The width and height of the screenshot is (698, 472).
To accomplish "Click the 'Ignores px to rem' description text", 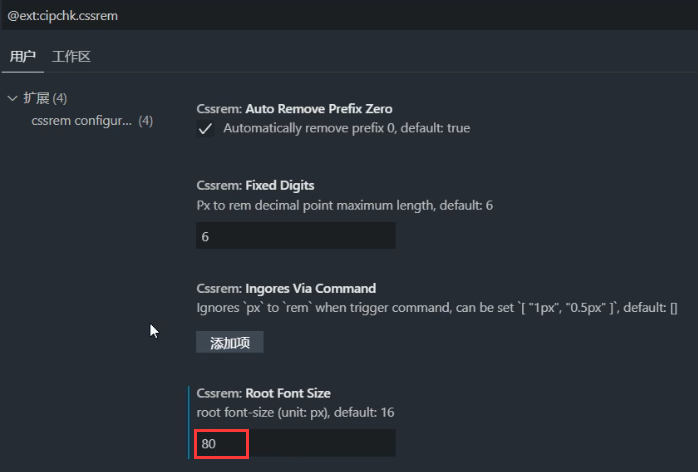I will [x=436, y=309].
